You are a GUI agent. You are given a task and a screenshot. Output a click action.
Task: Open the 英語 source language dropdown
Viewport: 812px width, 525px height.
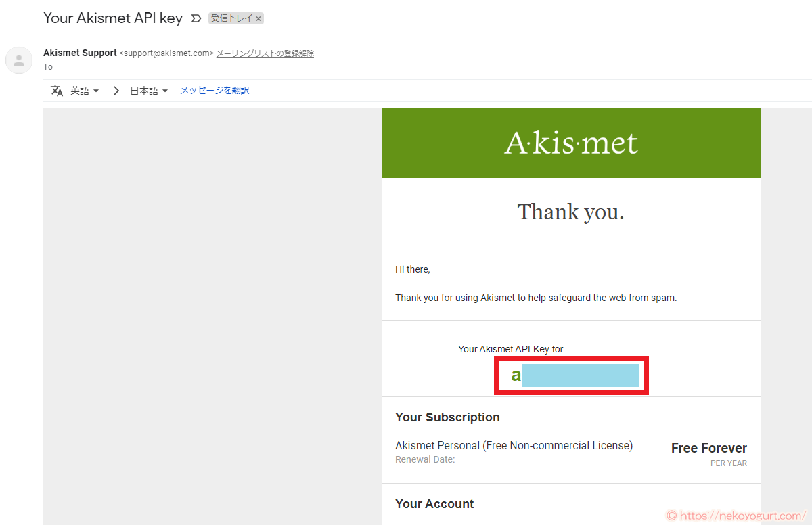[85, 91]
